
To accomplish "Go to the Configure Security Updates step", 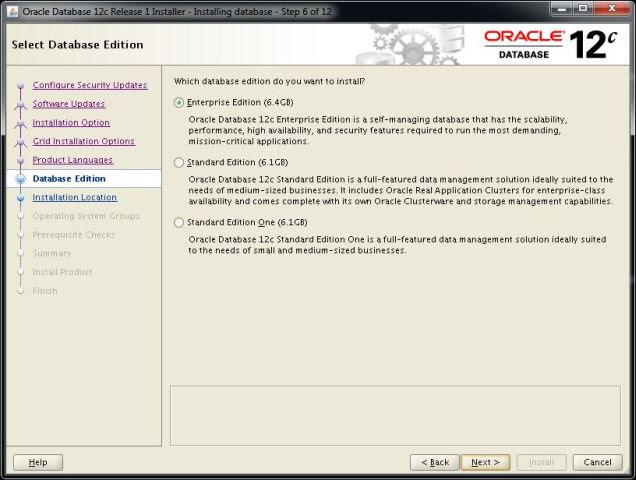I will coord(90,85).
